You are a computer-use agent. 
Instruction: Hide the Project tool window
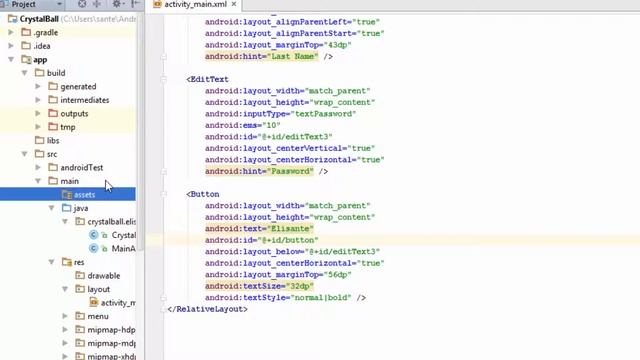135,4
